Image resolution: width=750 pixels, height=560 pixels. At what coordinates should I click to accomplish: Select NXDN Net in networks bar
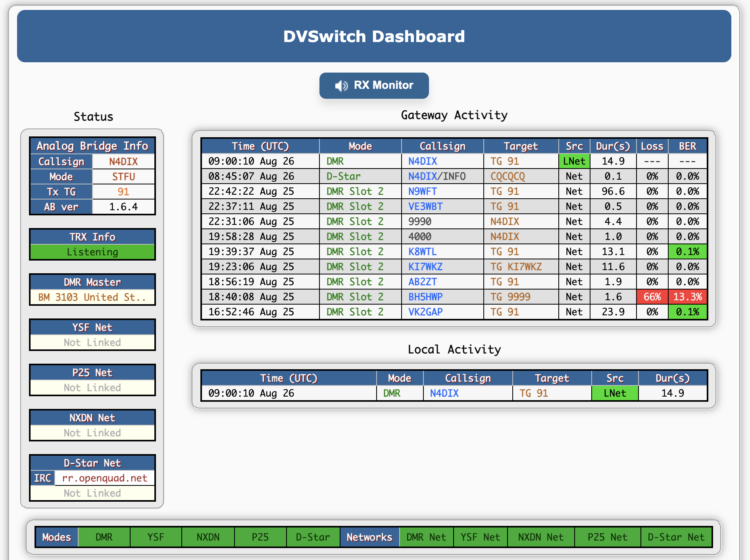click(x=540, y=537)
